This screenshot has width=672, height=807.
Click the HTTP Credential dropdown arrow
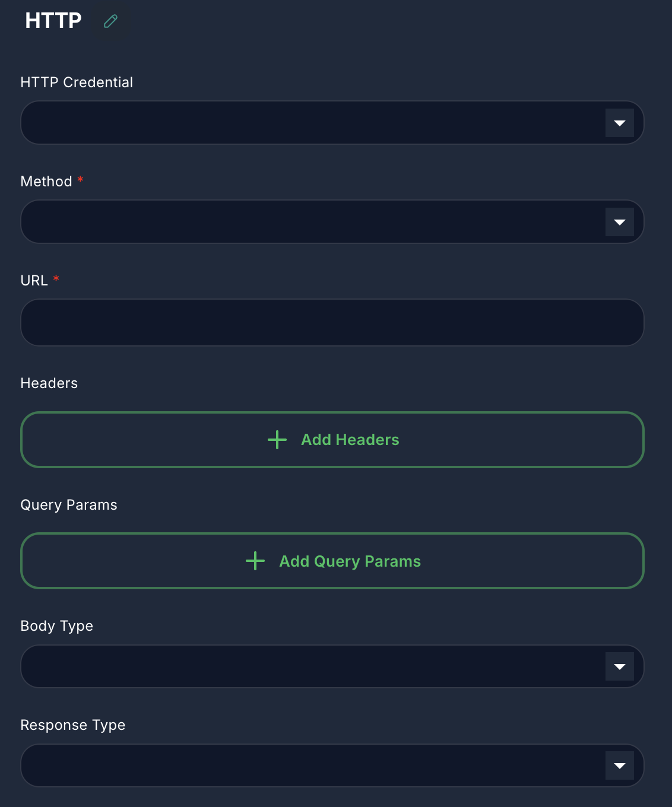(x=619, y=123)
